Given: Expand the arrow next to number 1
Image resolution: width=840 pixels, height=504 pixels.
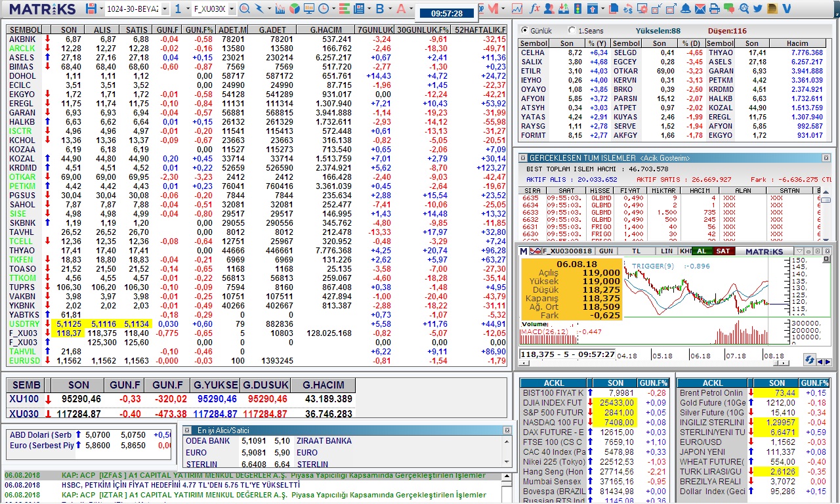Looking at the screenshot, I should click(x=188, y=9).
